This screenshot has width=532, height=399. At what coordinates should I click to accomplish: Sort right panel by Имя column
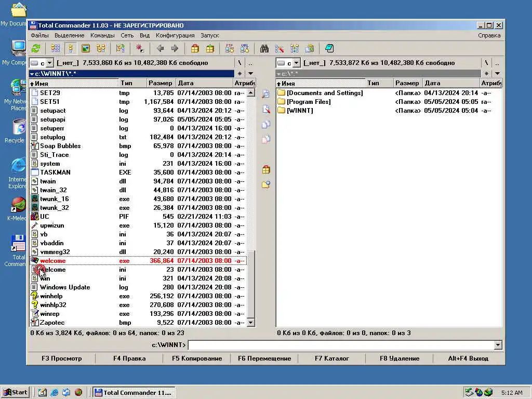[x=320, y=83]
